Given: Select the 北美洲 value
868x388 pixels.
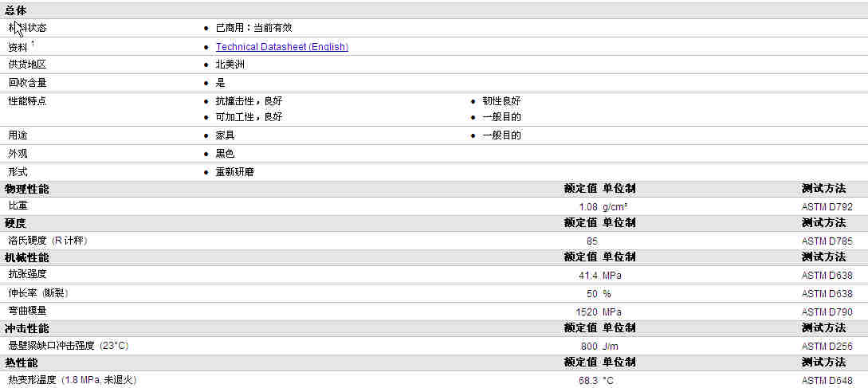Looking at the screenshot, I should 230,65.
